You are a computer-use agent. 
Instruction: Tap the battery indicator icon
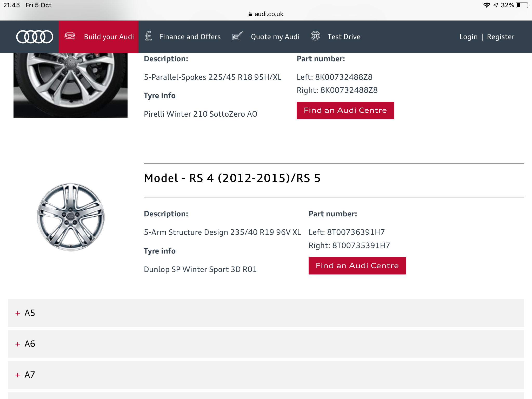(x=522, y=5)
